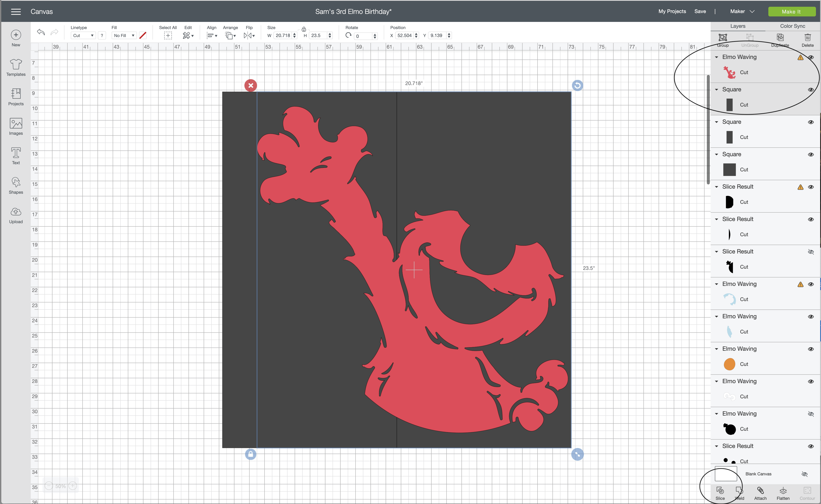
Task: Expand the Maker machine selector
Action: click(x=742, y=11)
